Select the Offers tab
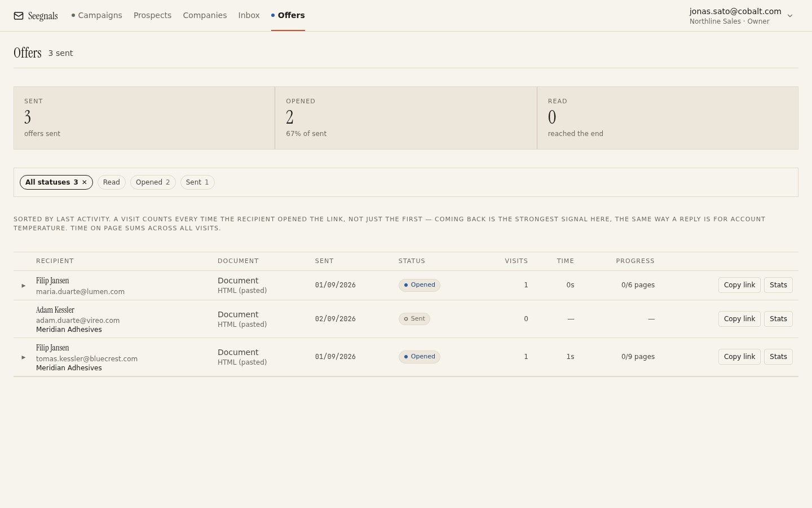812x508 pixels. [288, 15]
